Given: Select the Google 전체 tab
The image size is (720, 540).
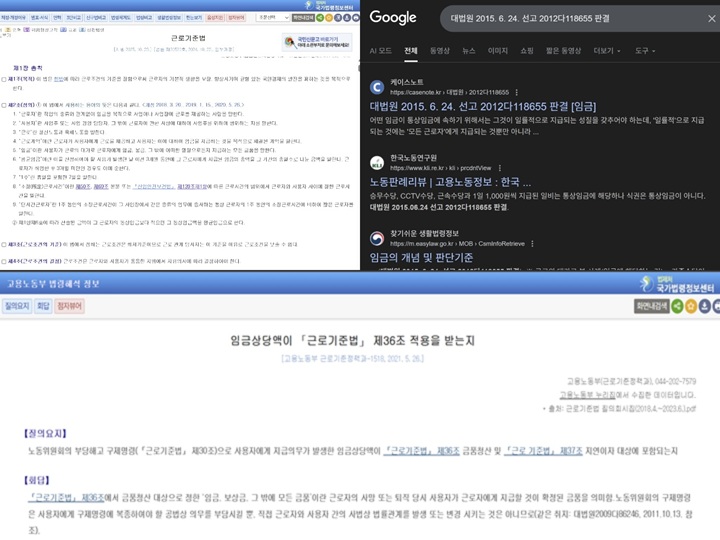Looking at the screenshot, I should tap(411, 51).
